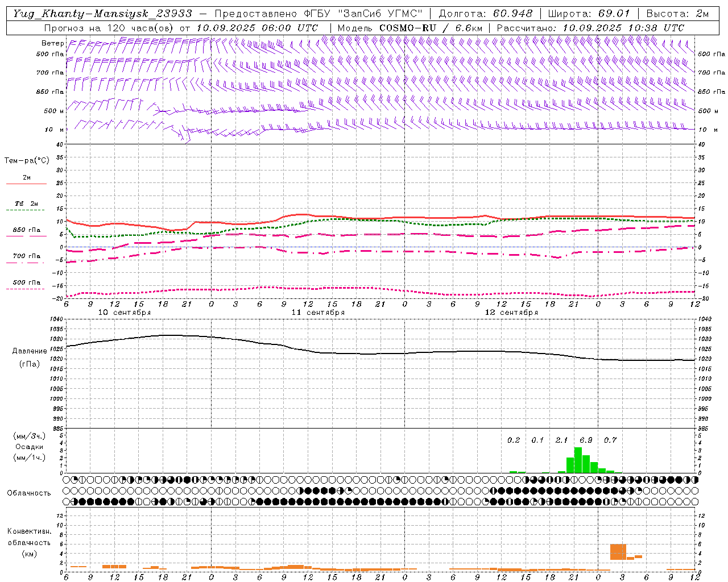Click the '2.1' precipitation total value
The image size is (728, 582).
561,440
